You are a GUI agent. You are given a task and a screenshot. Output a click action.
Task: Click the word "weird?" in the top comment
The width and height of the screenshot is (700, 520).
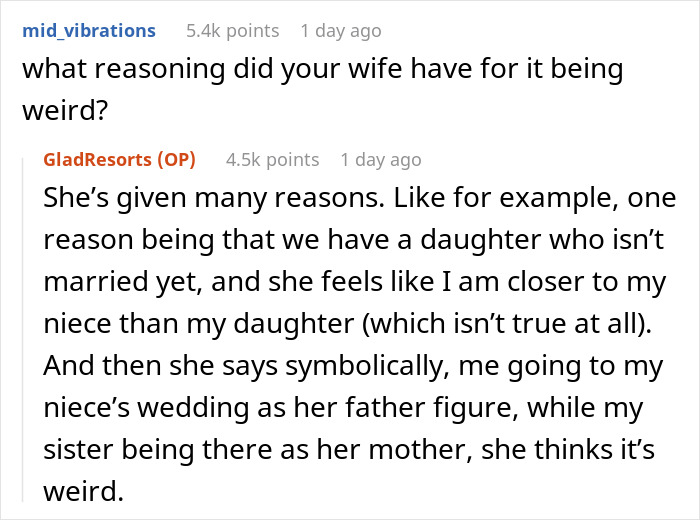(x=62, y=109)
